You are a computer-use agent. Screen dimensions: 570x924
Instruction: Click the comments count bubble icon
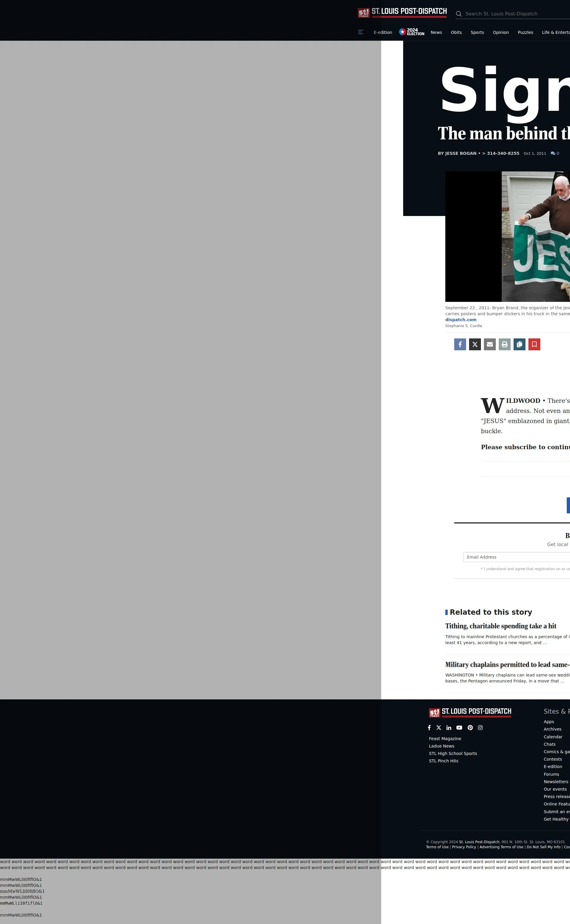(x=553, y=154)
